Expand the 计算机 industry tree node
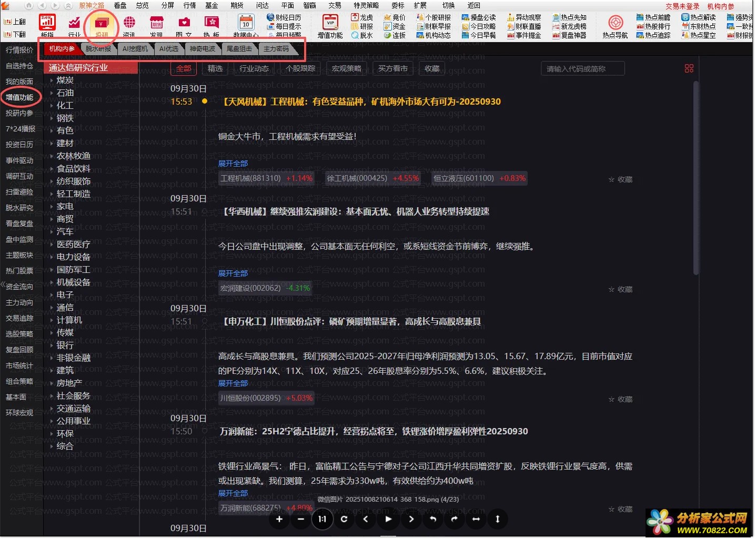Image resolution: width=756 pixels, height=539 pixels. click(x=52, y=320)
